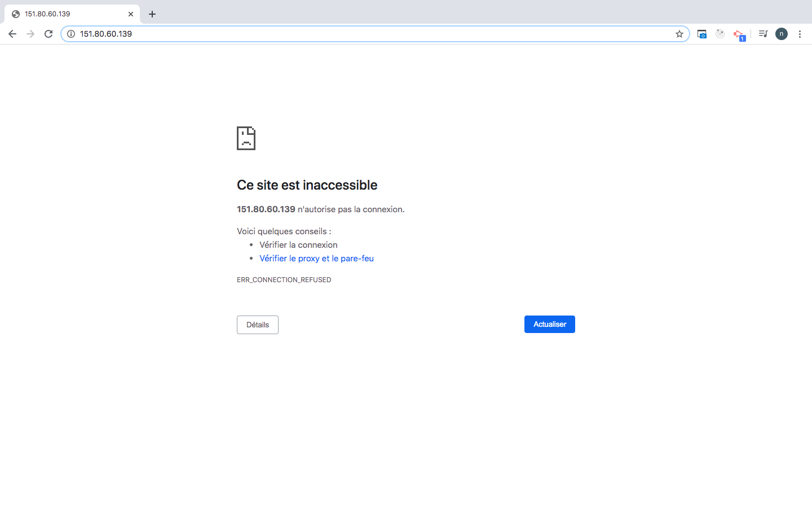Click the ERR_CONNECTION_REFUSED error code text

[284, 280]
